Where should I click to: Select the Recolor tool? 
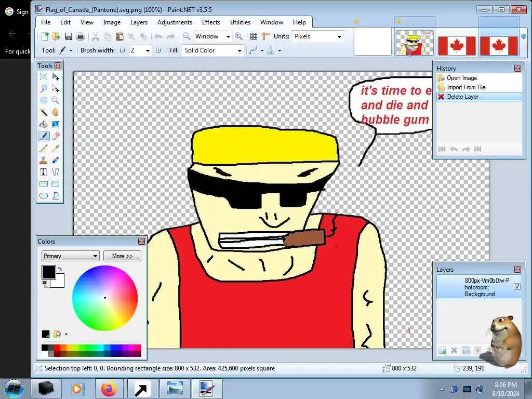click(56, 160)
